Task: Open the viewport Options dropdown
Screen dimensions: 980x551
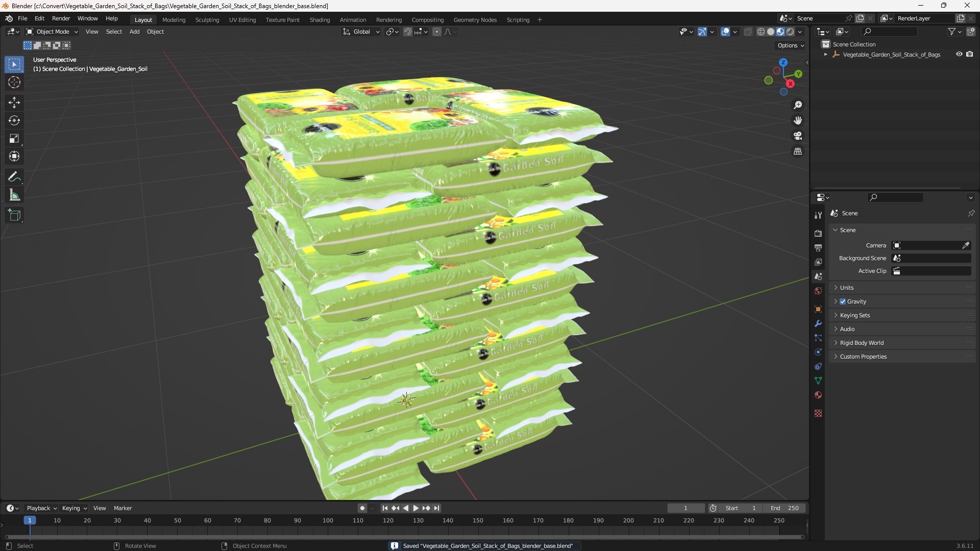Action: coord(791,45)
